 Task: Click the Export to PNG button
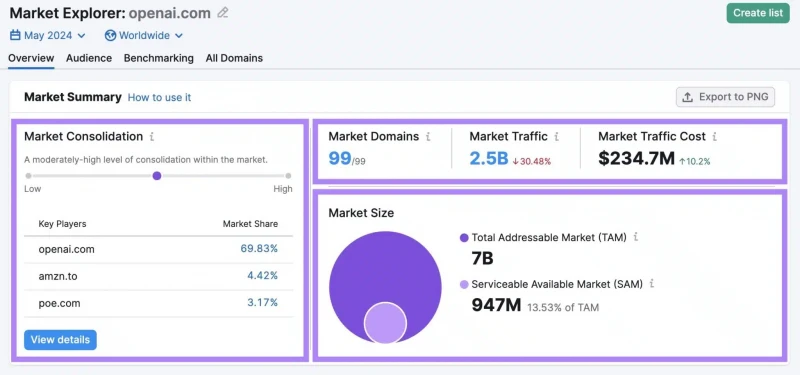(x=725, y=97)
